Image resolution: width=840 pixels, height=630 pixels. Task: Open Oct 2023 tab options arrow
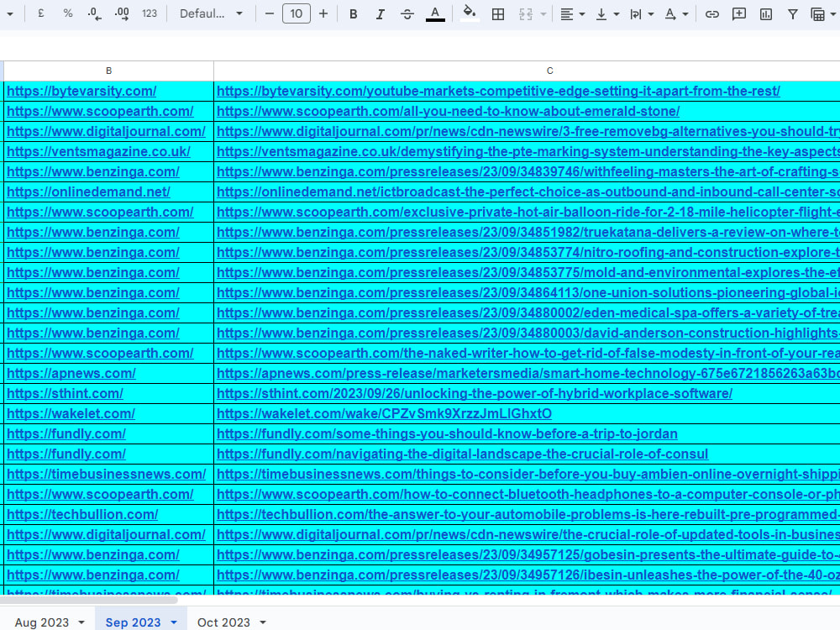tap(263, 622)
